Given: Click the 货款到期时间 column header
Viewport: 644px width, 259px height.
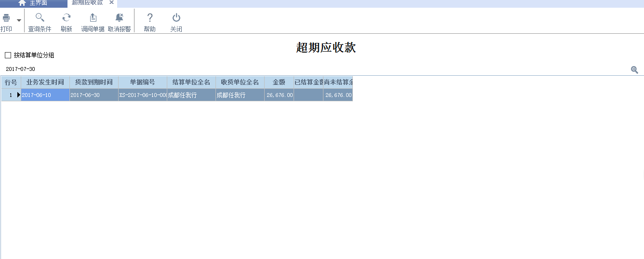Looking at the screenshot, I should [x=94, y=82].
